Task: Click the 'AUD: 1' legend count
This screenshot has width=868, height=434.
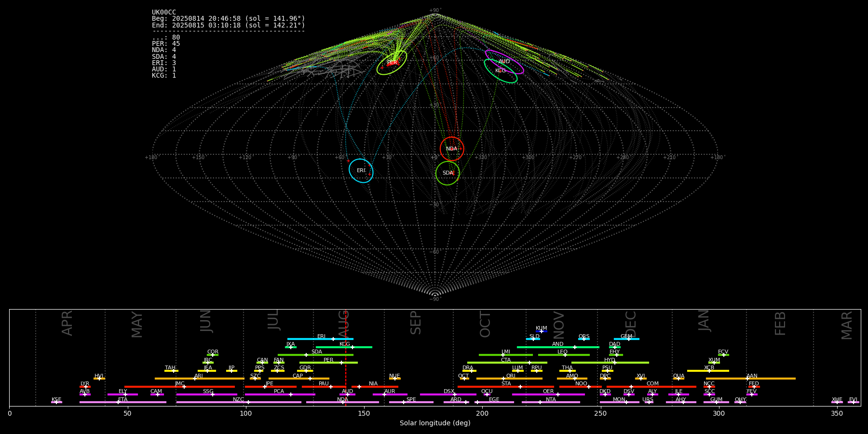Action: coord(164,69)
